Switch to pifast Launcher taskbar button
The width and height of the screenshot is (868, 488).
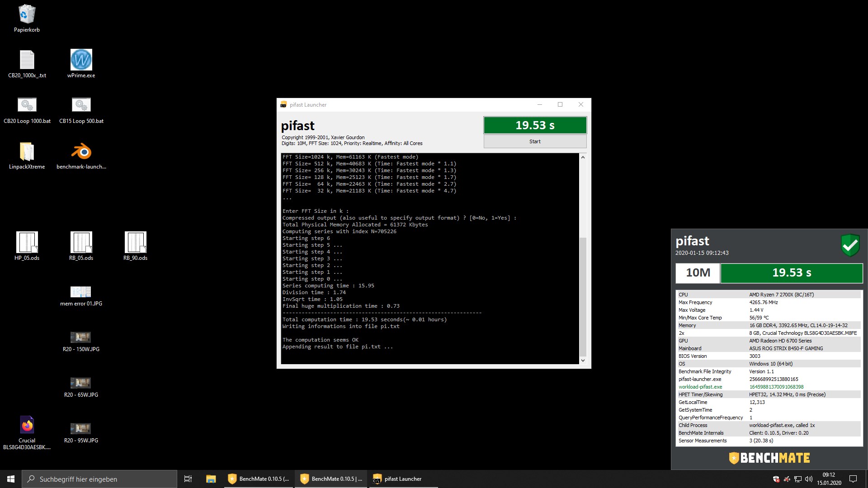[x=403, y=479]
